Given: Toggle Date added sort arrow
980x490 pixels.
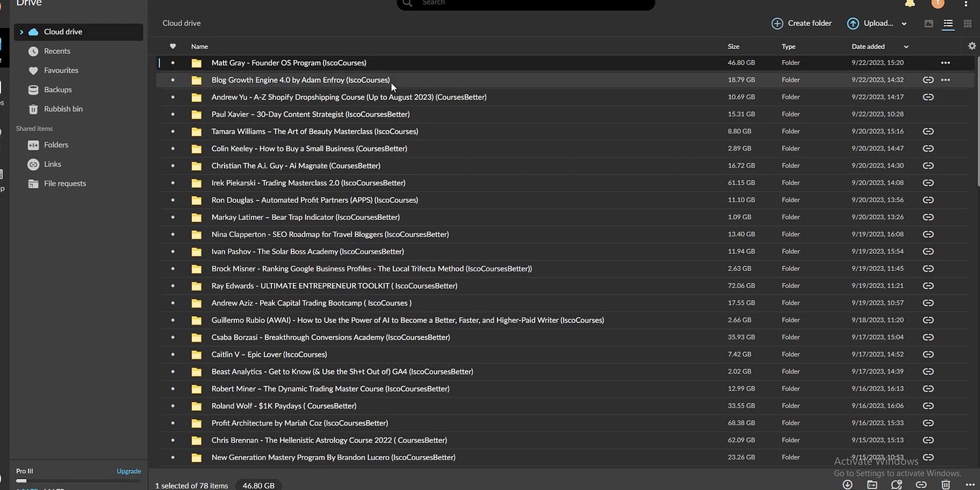Looking at the screenshot, I should coord(906,47).
